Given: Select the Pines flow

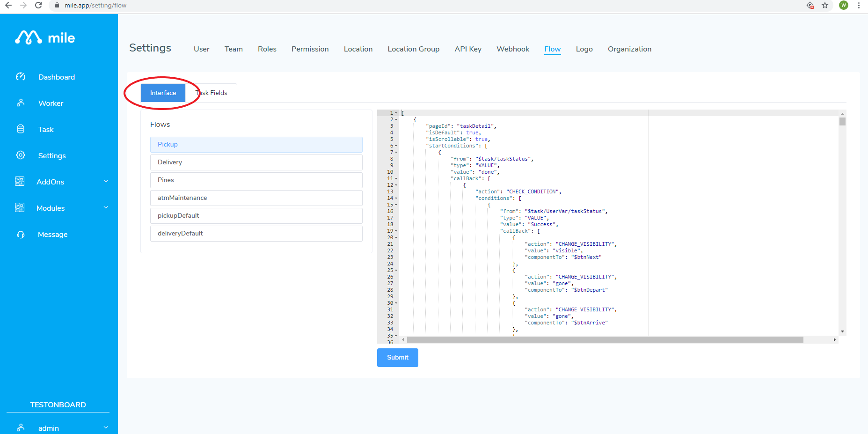Looking at the screenshot, I should coord(256,180).
